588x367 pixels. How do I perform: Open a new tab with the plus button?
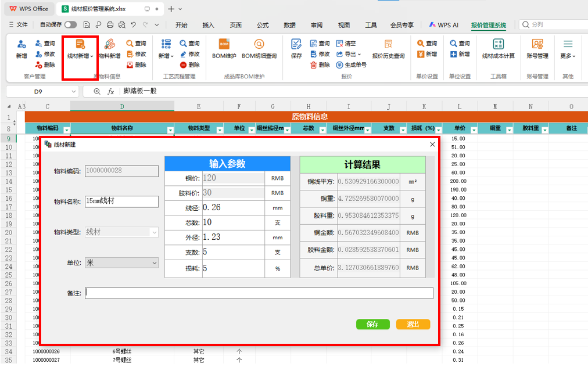171,9
